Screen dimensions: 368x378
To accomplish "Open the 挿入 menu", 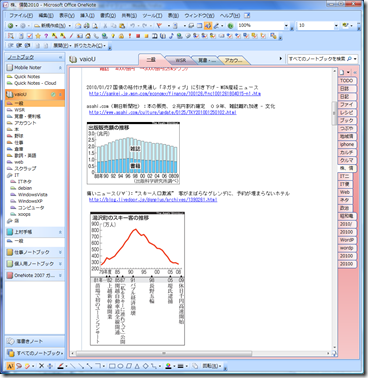I will 87,16.
